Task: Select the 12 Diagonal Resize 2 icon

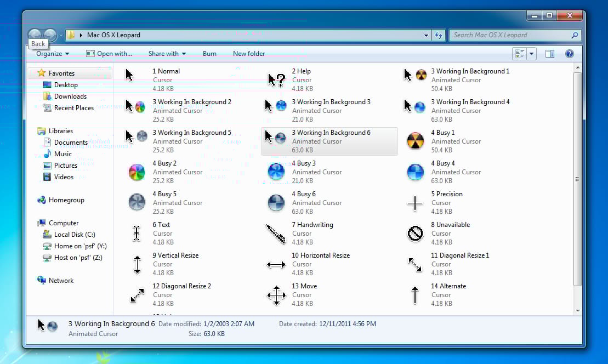Action: (137, 295)
